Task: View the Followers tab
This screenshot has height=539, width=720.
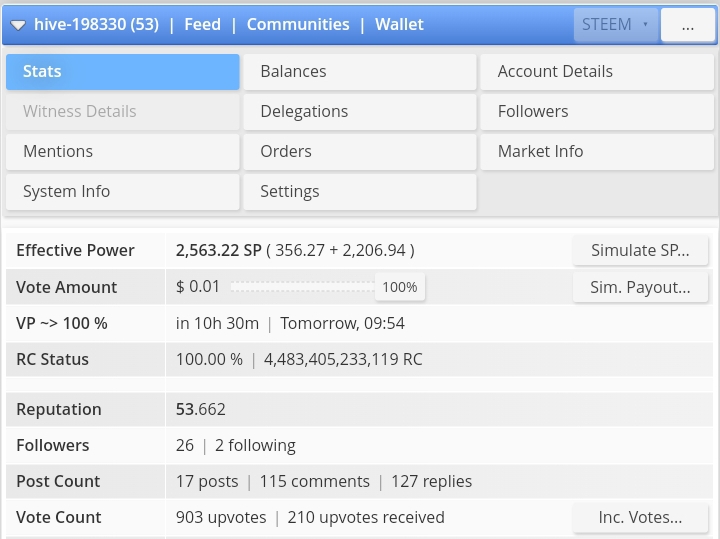Action: tap(597, 112)
